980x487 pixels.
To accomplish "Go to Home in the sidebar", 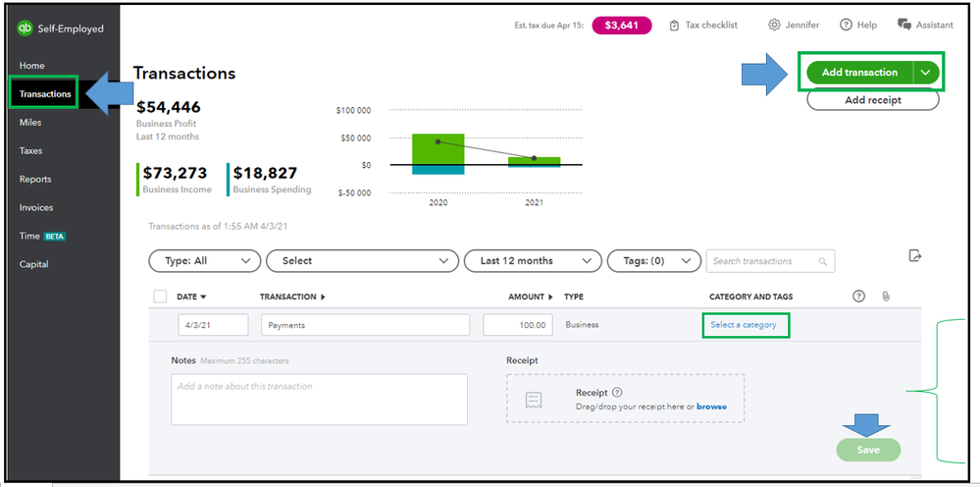I will pyautogui.click(x=31, y=66).
